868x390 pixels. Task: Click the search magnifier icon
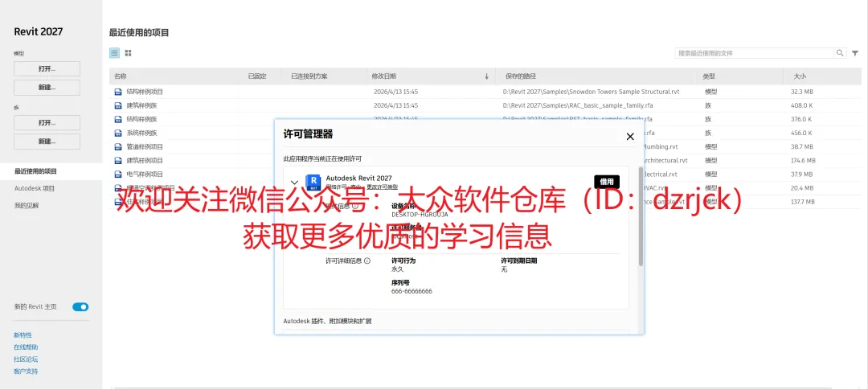(x=841, y=53)
